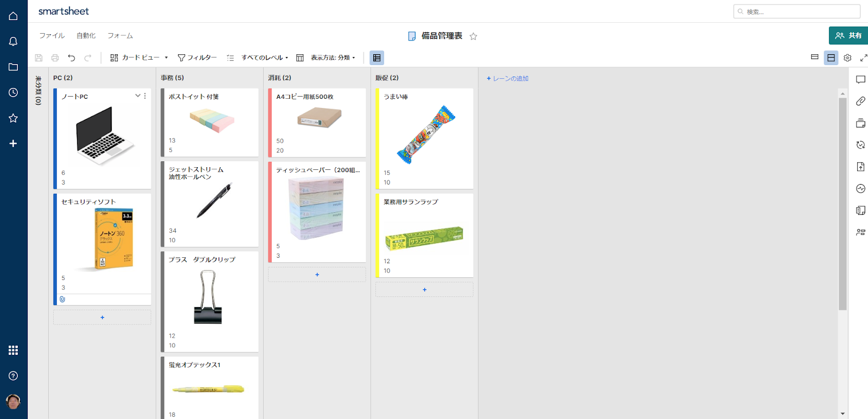The width and height of the screenshot is (868, 419).
Task: Click the smartsheet logo
Action: pyautogui.click(x=63, y=11)
